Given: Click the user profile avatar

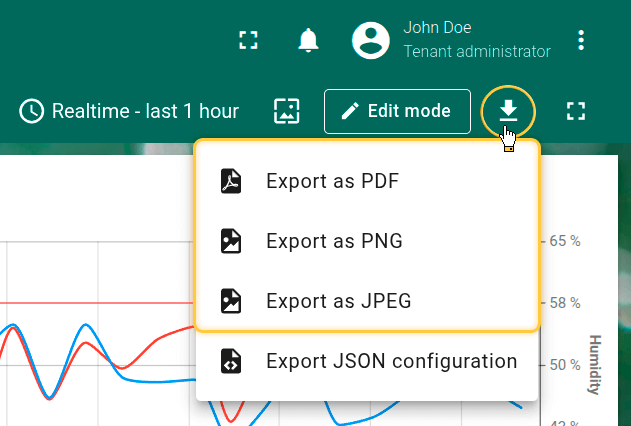Looking at the screenshot, I should (x=371, y=40).
